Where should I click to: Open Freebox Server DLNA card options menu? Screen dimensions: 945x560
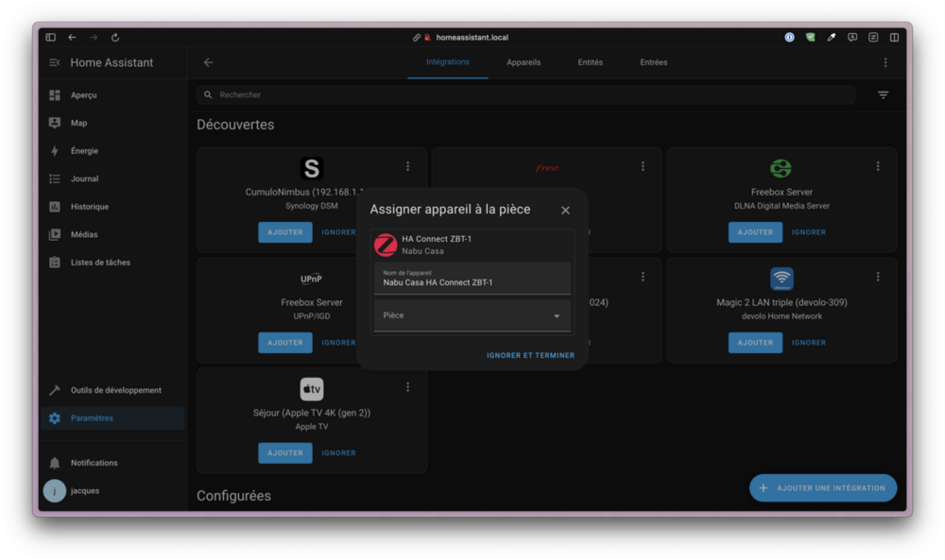[x=878, y=166]
